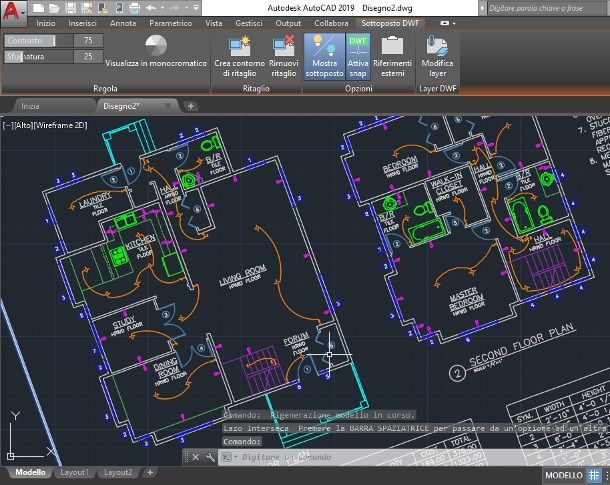Switch to the Annota ribbon tab

click(x=123, y=23)
